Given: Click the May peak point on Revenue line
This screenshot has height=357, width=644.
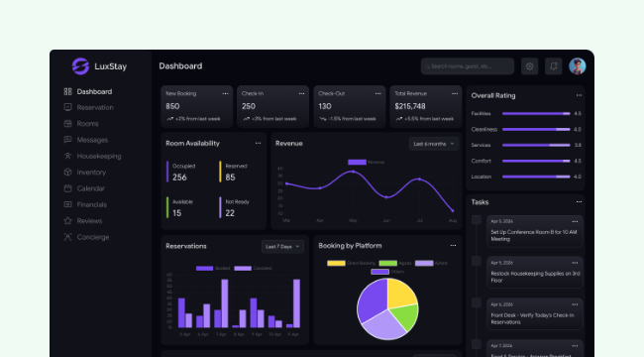Looking at the screenshot, I should [x=353, y=172].
